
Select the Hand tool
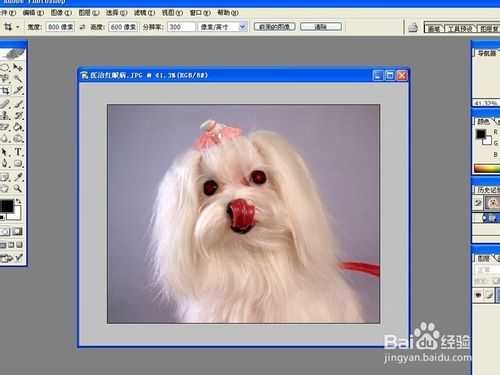point(5,188)
